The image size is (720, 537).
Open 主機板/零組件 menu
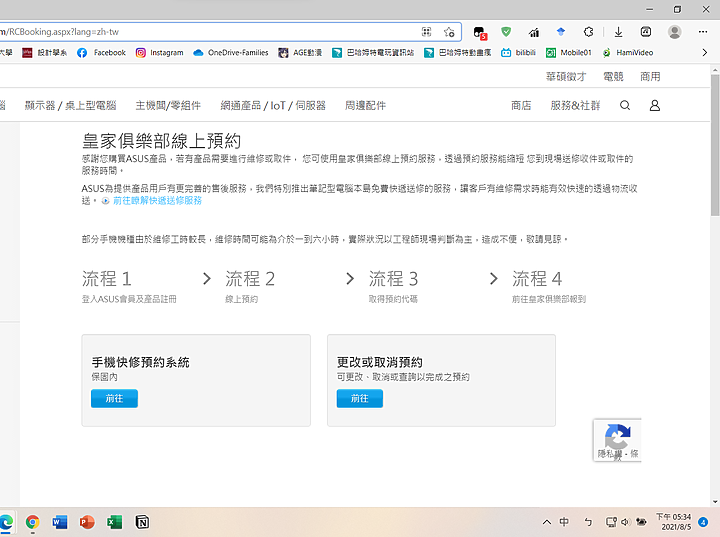(x=168, y=106)
